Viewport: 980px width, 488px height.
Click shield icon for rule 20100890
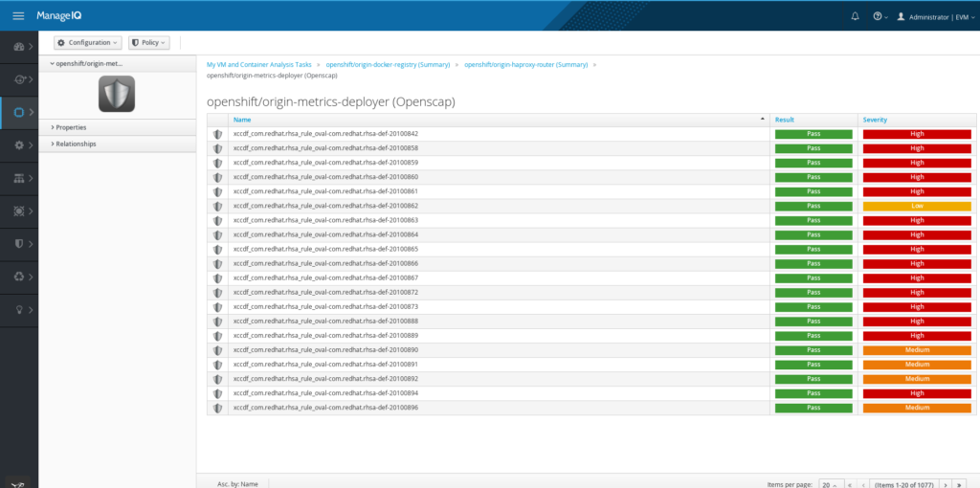217,350
